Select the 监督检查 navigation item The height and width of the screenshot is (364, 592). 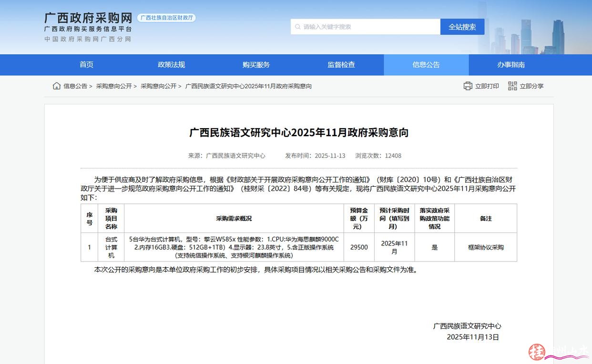pyautogui.click(x=341, y=65)
